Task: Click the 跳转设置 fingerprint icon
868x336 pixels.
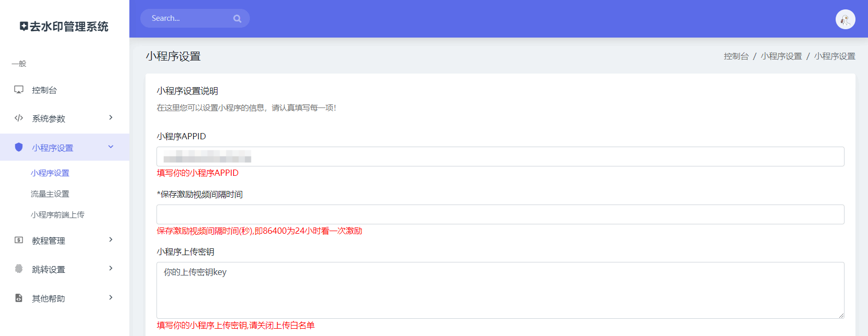Action: 19,269
